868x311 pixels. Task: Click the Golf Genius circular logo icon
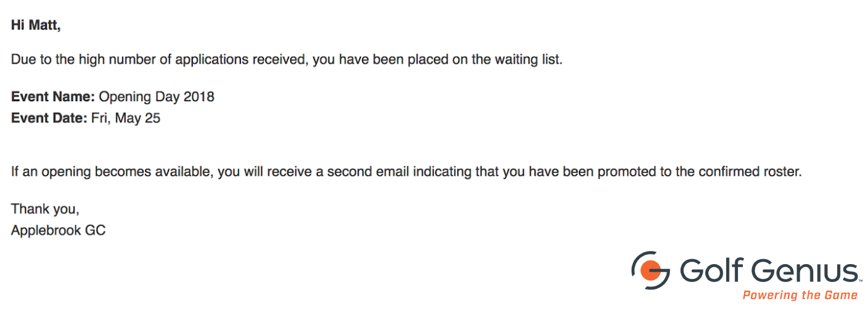tap(650, 270)
